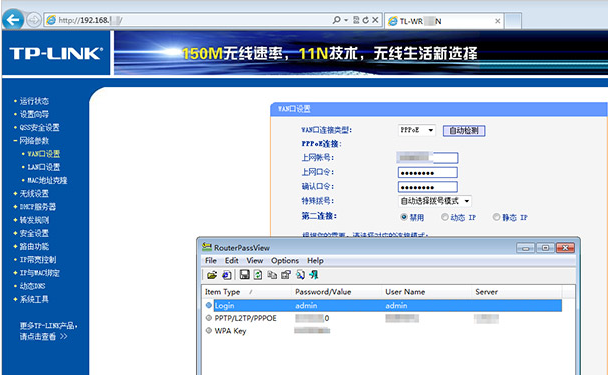Expand the 安全设置 sidebar section
The height and width of the screenshot is (375, 608).
[34, 233]
